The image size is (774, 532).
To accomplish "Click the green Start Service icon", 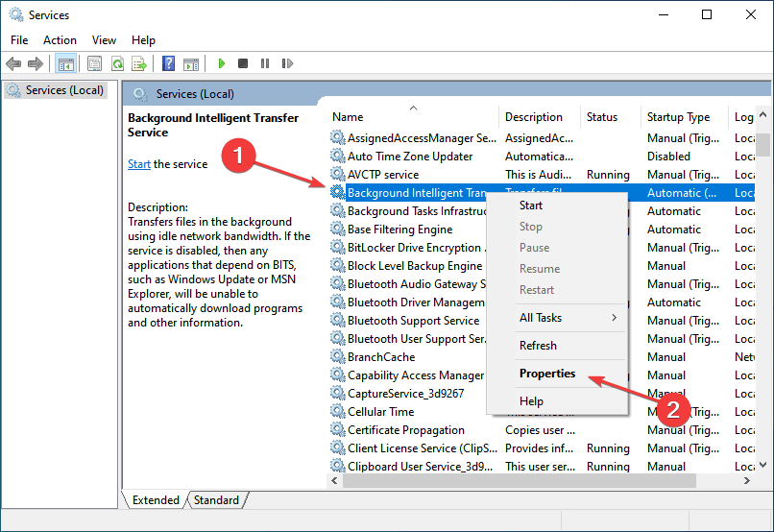I will (222, 63).
